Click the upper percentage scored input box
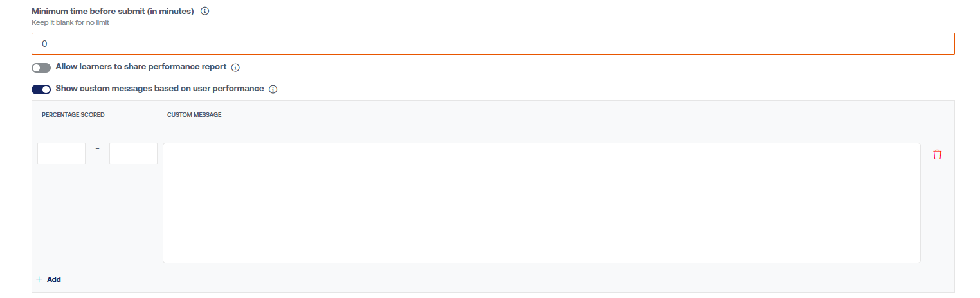 pos(133,153)
